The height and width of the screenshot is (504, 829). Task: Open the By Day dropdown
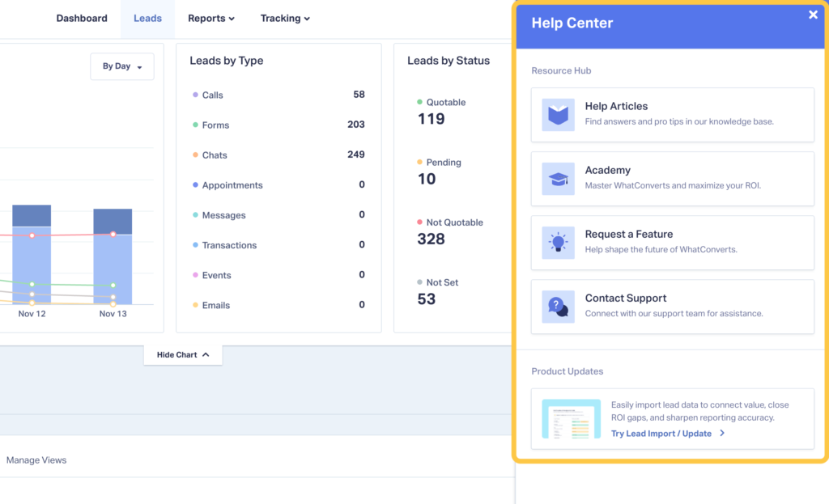(121, 66)
